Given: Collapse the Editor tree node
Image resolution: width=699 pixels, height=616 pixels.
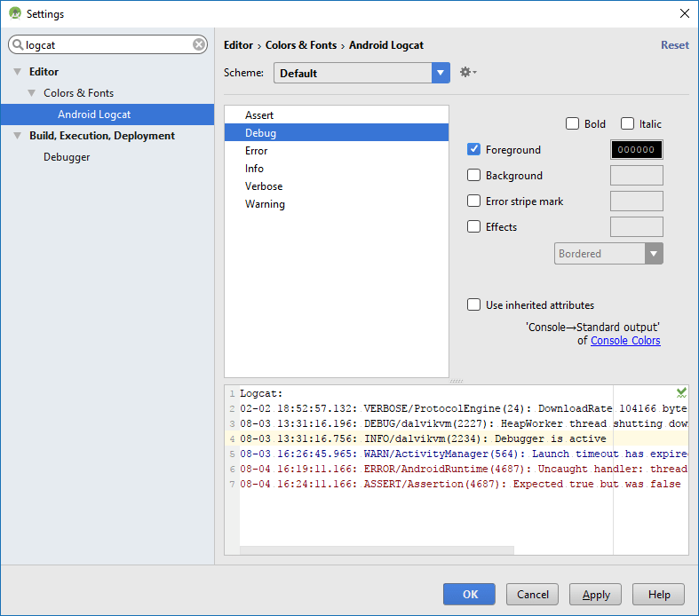Looking at the screenshot, I should click(17, 72).
